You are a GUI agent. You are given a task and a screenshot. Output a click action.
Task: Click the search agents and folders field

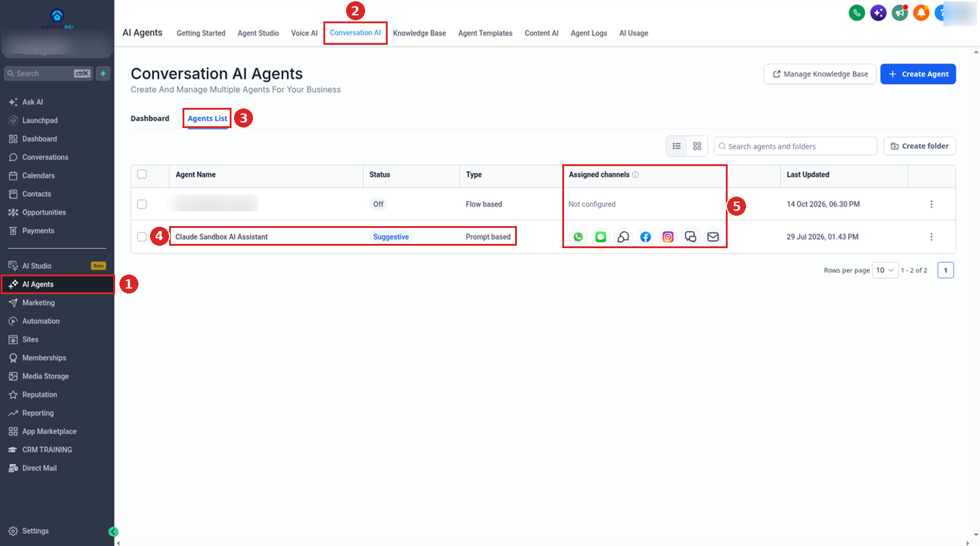click(796, 146)
